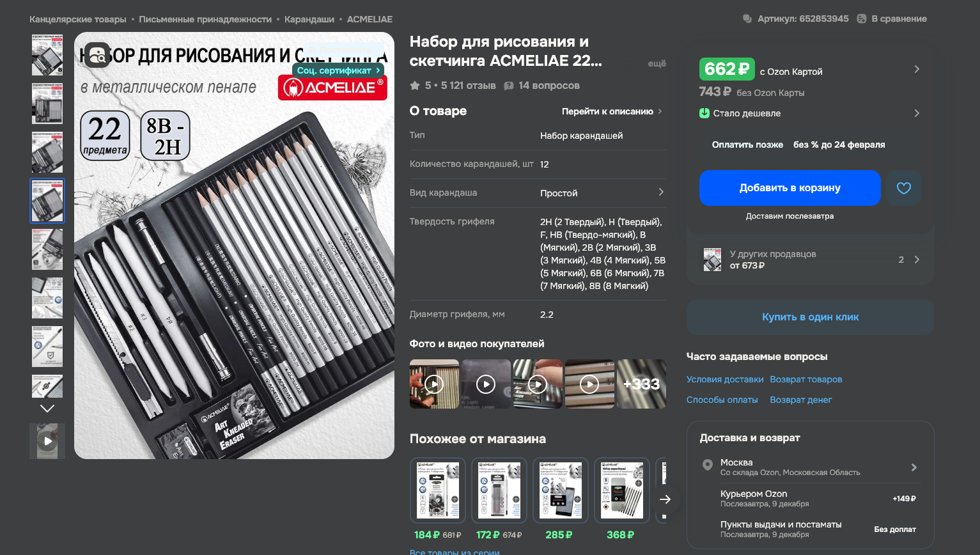The width and height of the screenshot is (980, 555).
Task: Click the compare icon 'В сравнение'
Action: tap(862, 19)
